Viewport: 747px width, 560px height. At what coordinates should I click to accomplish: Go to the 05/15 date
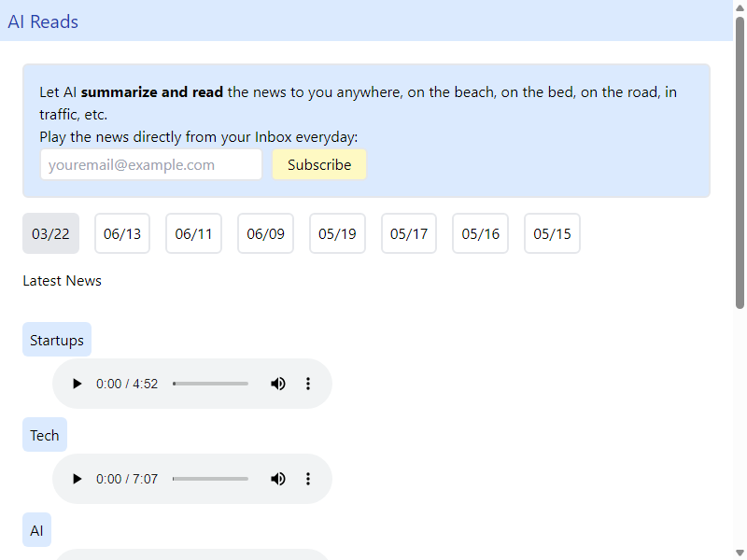[x=552, y=234]
